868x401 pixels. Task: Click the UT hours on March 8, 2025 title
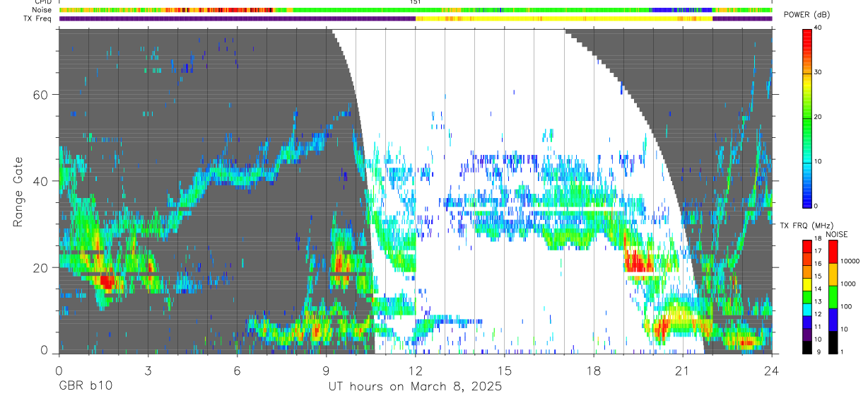[415, 387]
